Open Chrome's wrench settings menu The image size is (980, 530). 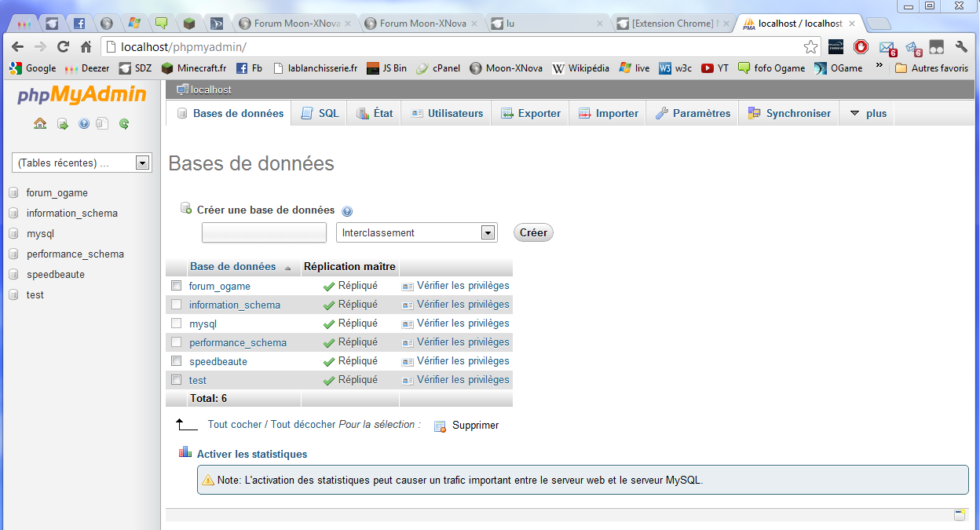pos(961,47)
